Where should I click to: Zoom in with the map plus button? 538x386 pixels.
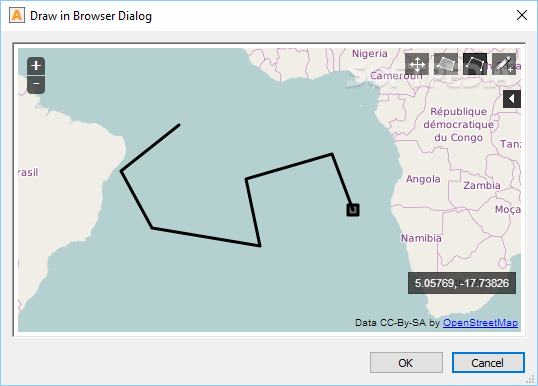coord(36,66)
